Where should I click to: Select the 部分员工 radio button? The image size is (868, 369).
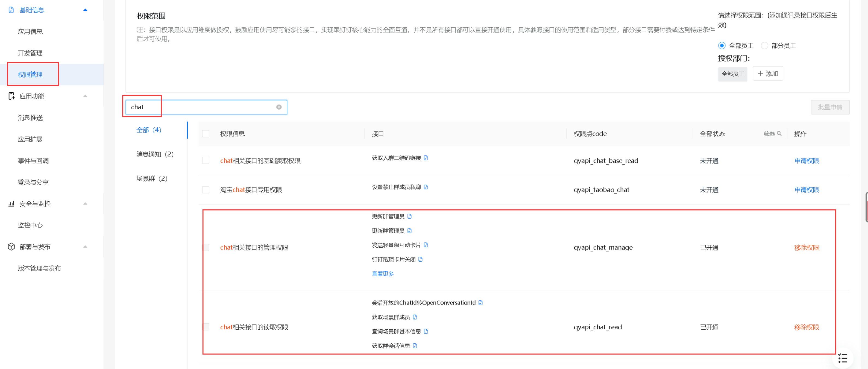(x=764, y=45)
